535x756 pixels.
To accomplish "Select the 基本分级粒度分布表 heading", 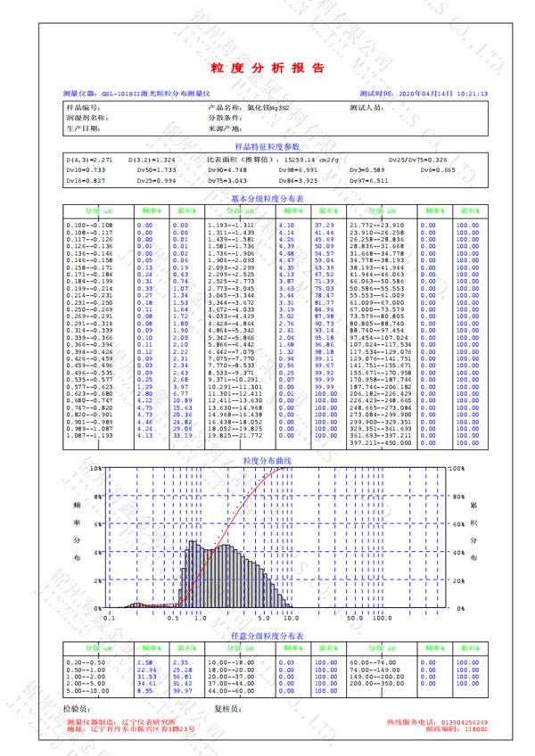I will pos(267,198).
